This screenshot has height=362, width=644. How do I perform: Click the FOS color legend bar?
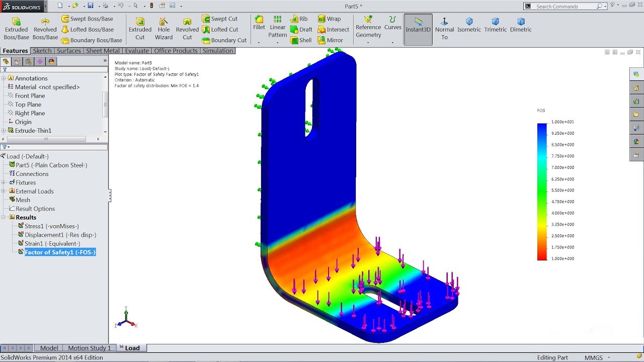[542, 191]
